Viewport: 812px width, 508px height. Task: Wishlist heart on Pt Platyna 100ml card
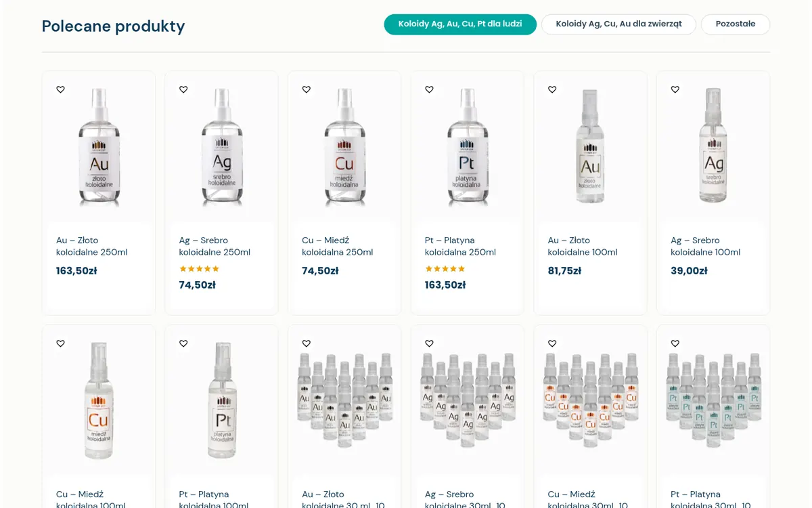(x=183, y=343)
